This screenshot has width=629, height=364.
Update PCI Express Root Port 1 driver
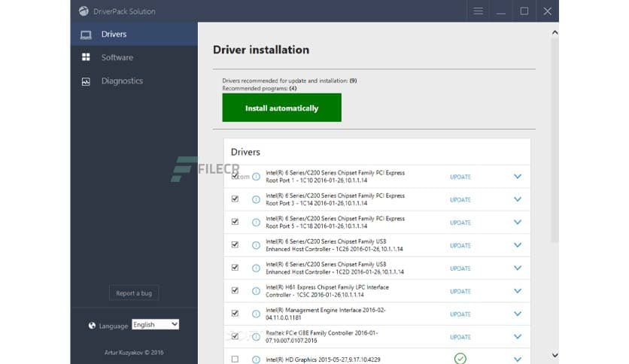[460, 177]
